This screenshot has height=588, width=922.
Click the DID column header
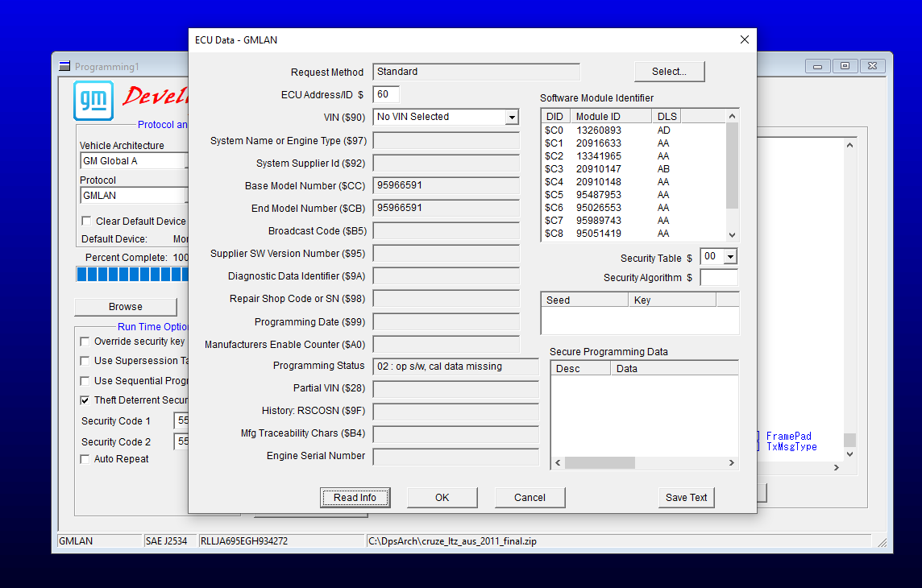tap(555, 116)
